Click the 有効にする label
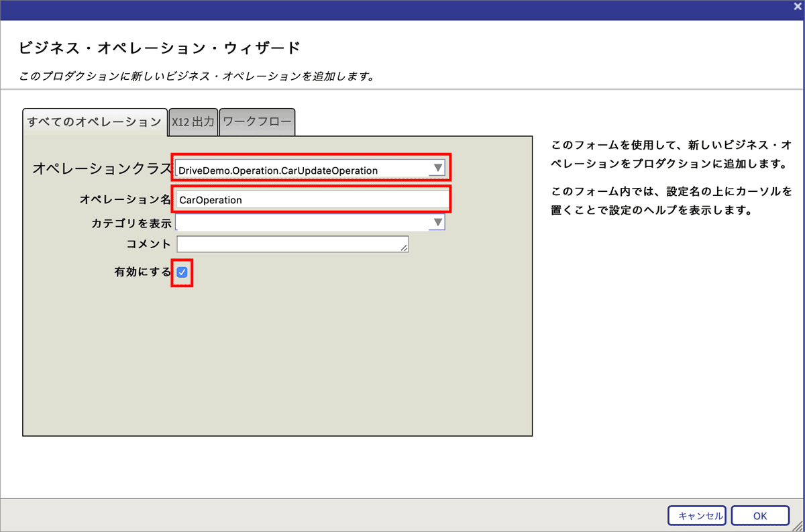The width and height of the screenshot is (805, 532). pos(142,272)
